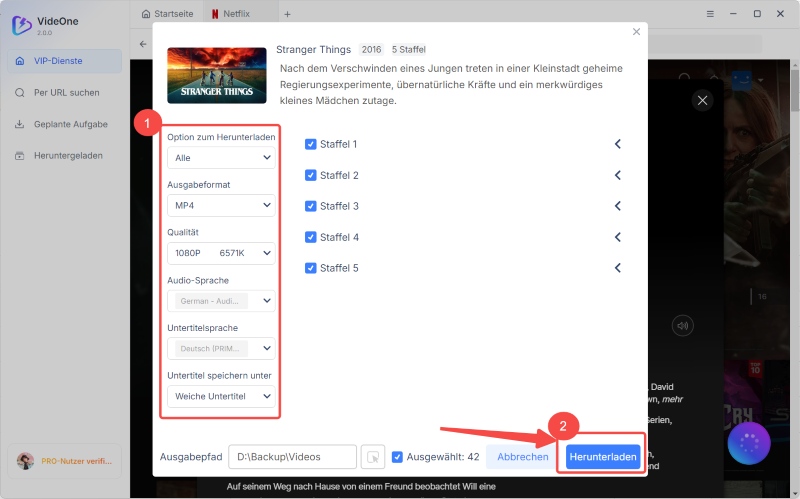800x499 pixels.
Task: Open the Audio-Sprache dropdown
Action: pyautogui.click(x=221, y=301)
